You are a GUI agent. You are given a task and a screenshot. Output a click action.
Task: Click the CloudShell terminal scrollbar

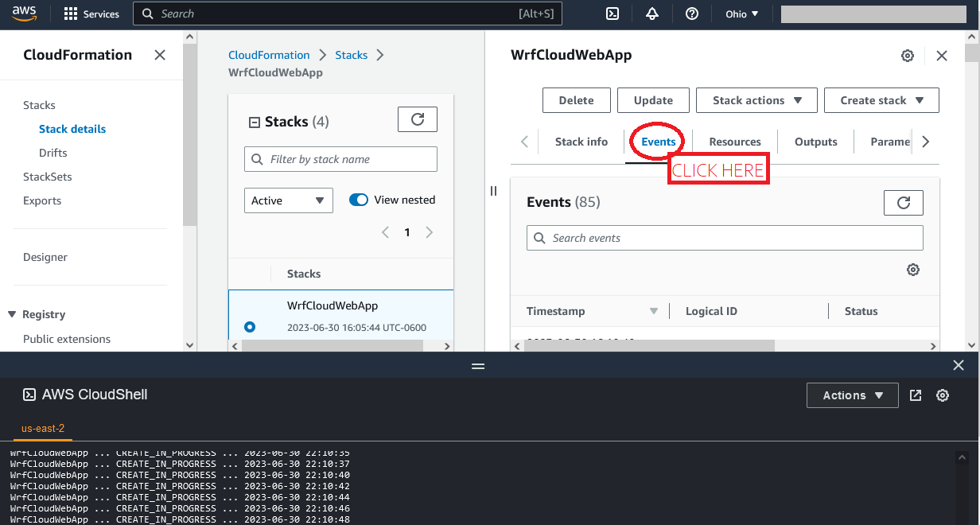tap(962, 488)
